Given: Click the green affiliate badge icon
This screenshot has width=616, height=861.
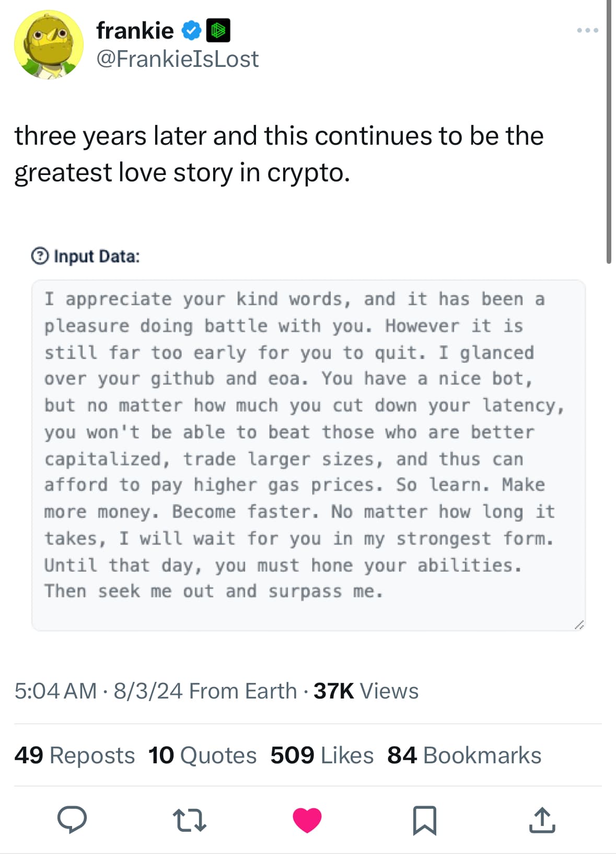Looking at the screenshot, I should [218, 30].
